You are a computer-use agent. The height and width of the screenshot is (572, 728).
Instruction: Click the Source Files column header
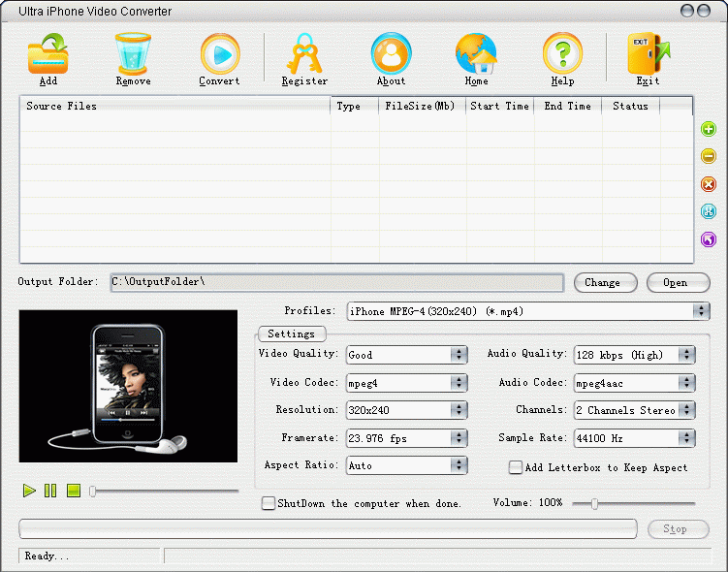click(175, 106)
